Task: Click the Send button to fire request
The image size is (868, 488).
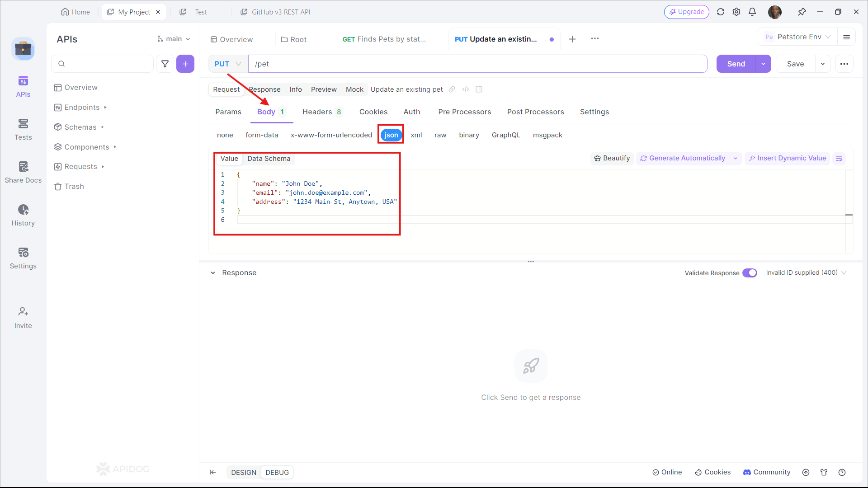Action: click(x=736, y=64)
